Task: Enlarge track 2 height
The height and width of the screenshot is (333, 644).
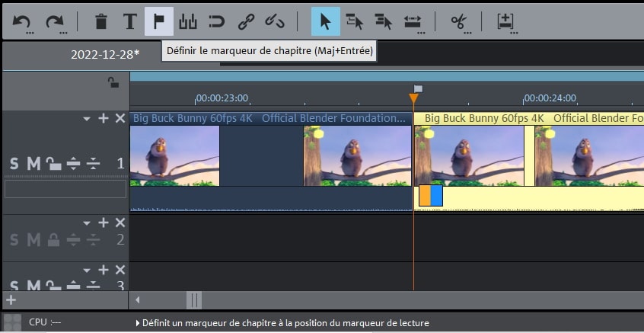Action: click(x=73, y=240)
